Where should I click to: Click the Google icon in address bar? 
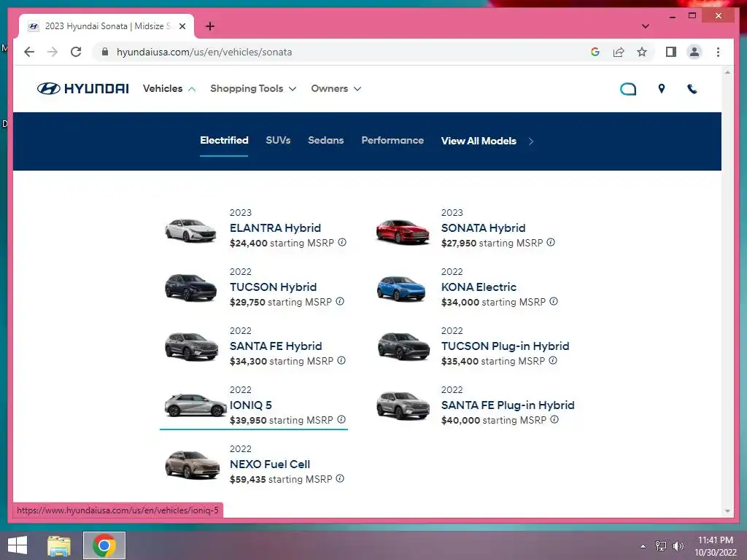[x=595, y=52]
